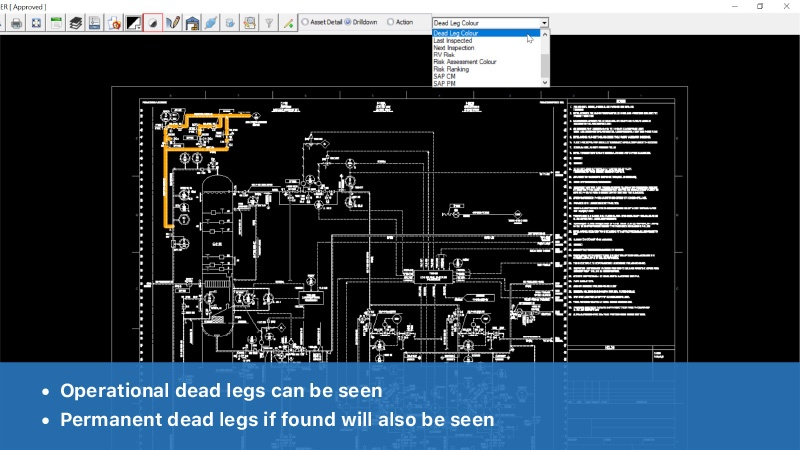Click the green calendar sheet icon
Image resolution: width=800 pixels, height=450 pixels.
click(x=55, y=22)
